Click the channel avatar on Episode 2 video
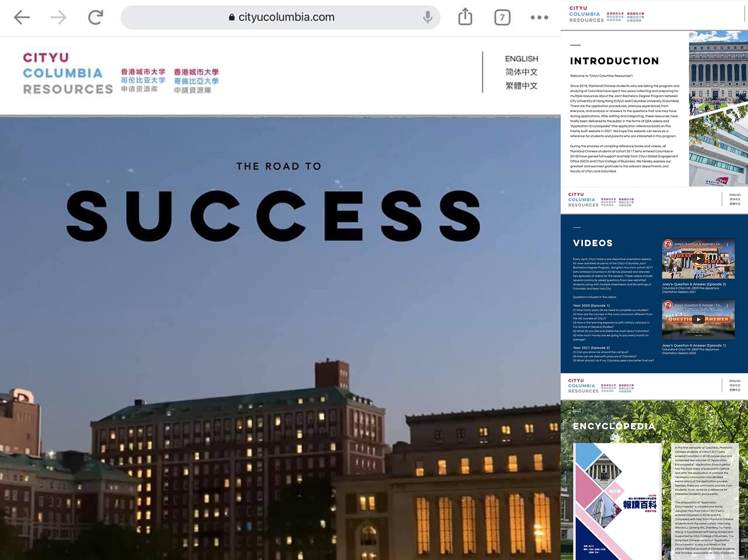 [x=668, y=244]
